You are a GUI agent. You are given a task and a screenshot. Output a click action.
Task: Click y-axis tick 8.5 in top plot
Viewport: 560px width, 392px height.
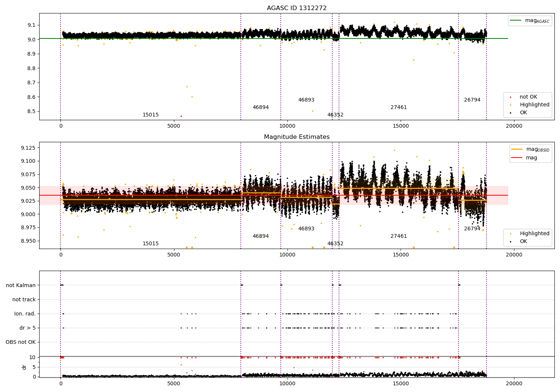[x=31, y=111]
